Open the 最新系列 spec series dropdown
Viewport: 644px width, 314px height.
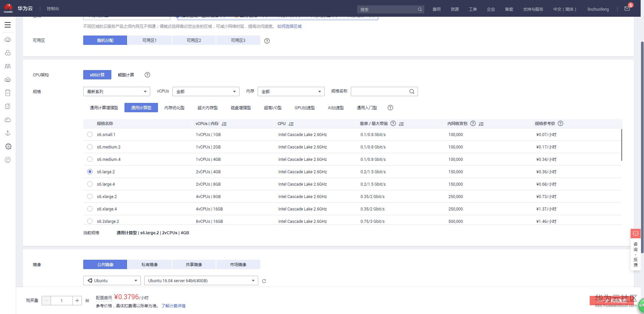tap(117, 91)
